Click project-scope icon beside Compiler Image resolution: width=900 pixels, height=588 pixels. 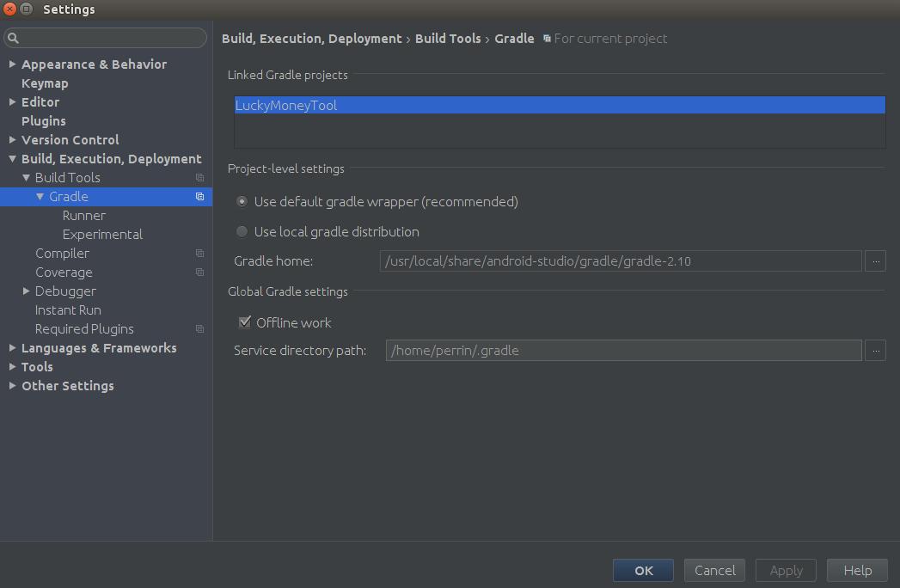(x=199, y=254)
